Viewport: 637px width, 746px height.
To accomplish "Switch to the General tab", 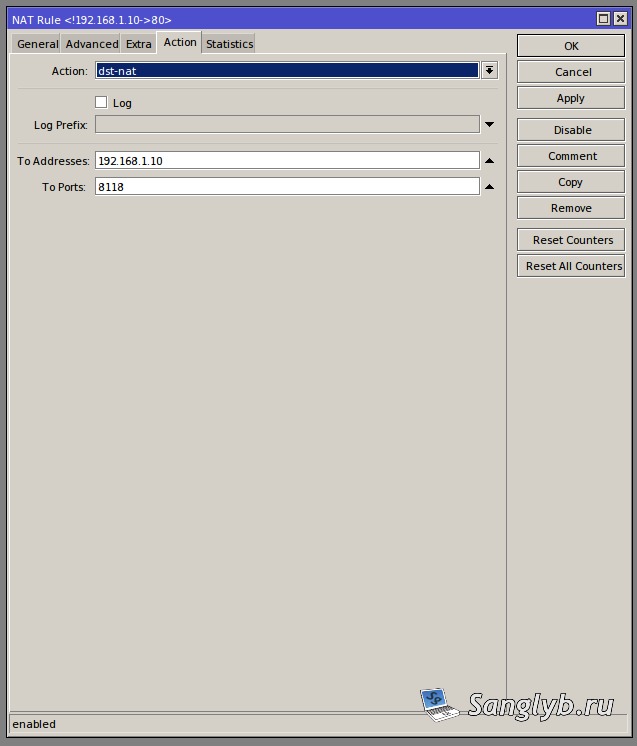I will tap(36, 44).
